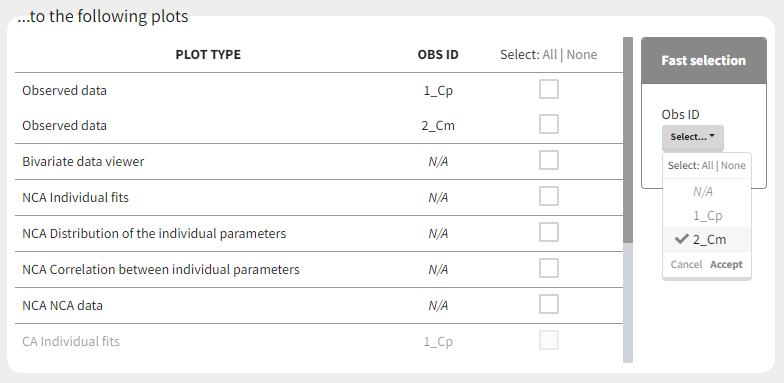The height and width of the screenshot is (383, 784).
Task: Click Cancel in the dropdown footer
Action: [x=686, y=264]
